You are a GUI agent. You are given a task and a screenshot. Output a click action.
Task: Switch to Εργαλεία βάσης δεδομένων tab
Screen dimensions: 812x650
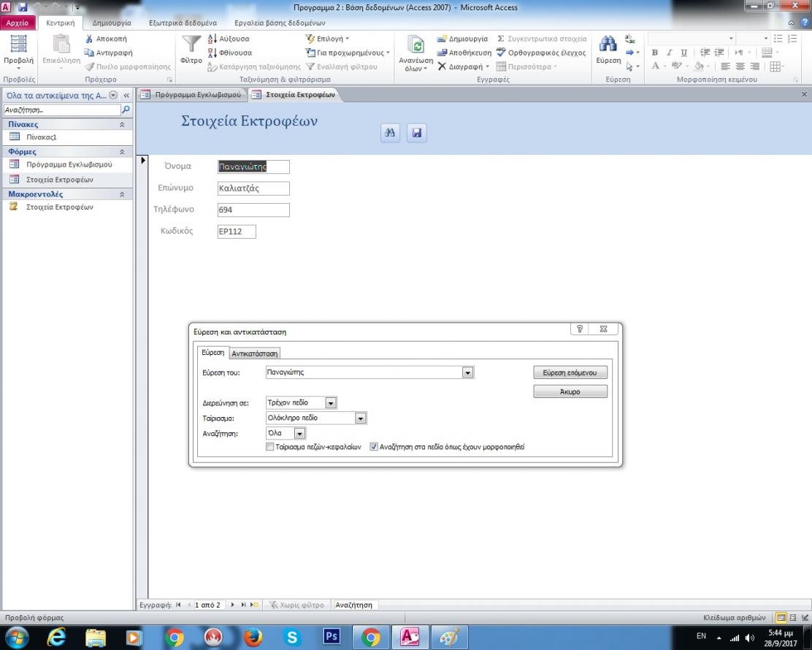[280, 23]
